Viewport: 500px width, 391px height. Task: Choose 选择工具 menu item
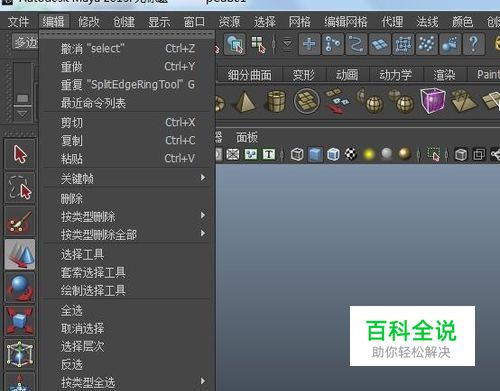point(128,255)
